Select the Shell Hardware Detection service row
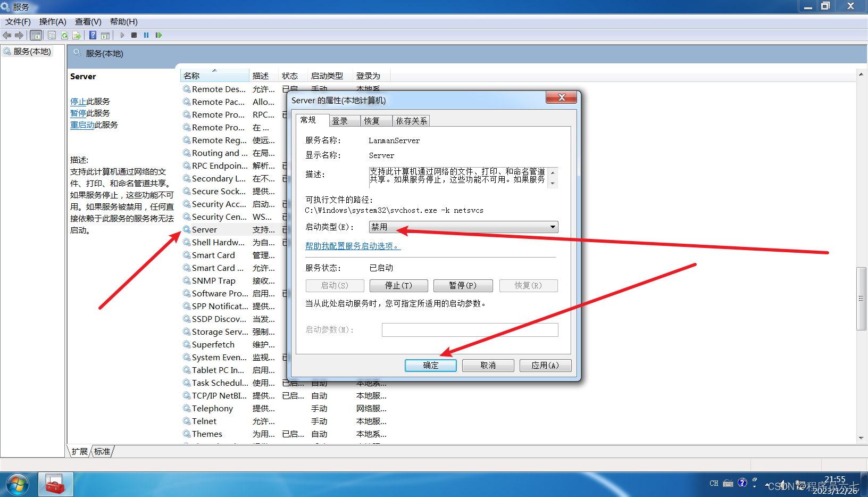 pyautogui.click(x=234, y=242)
